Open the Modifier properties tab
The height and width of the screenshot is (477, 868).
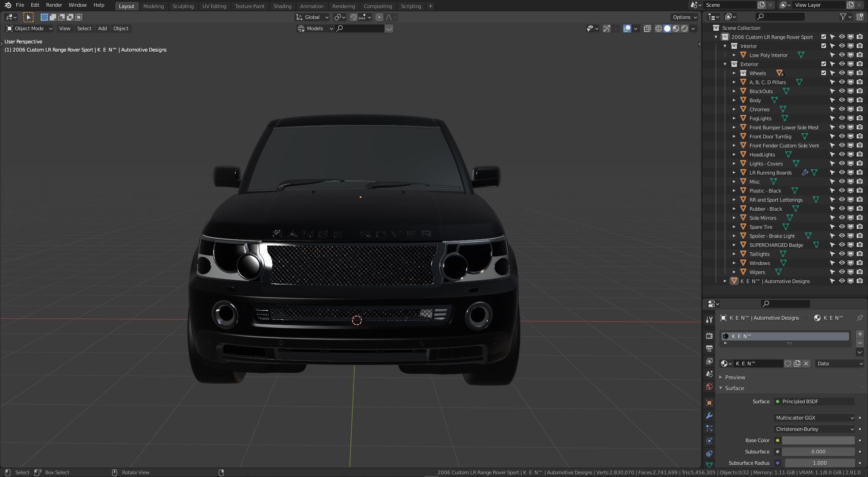coord(709,416)
